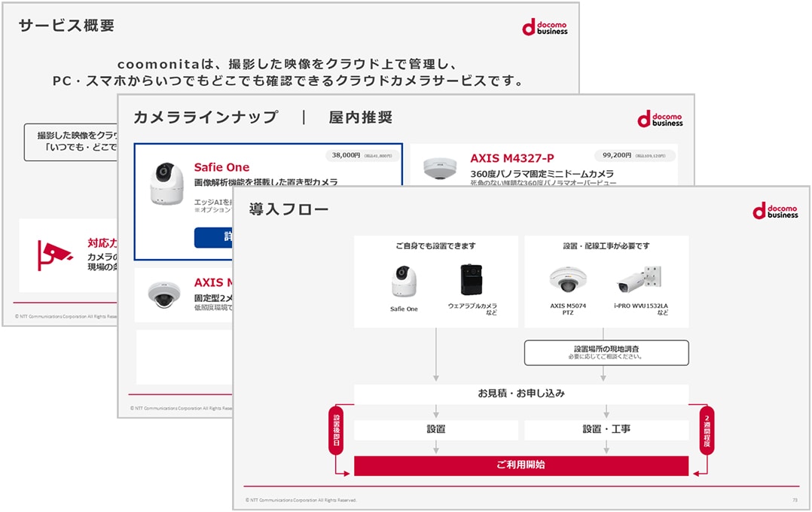This screenshot has width=812, height=512.
Task: Click the black wearable camera image
Action: 472,279
